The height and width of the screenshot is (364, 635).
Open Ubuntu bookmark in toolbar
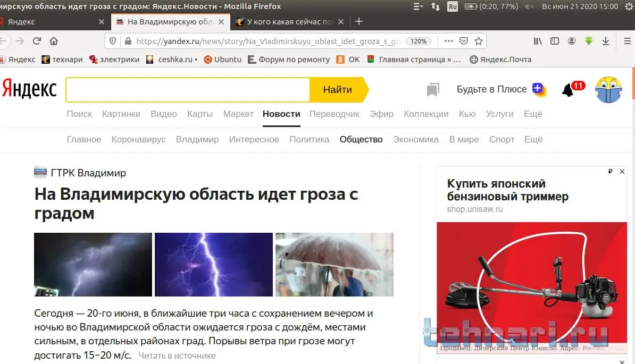click(x=222, y=60)
